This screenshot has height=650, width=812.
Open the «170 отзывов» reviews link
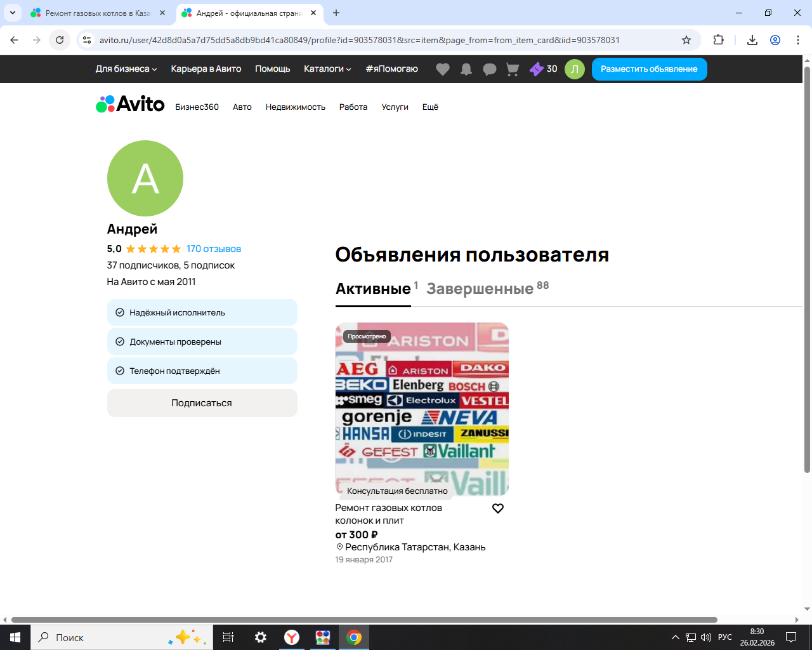point(214,249)
